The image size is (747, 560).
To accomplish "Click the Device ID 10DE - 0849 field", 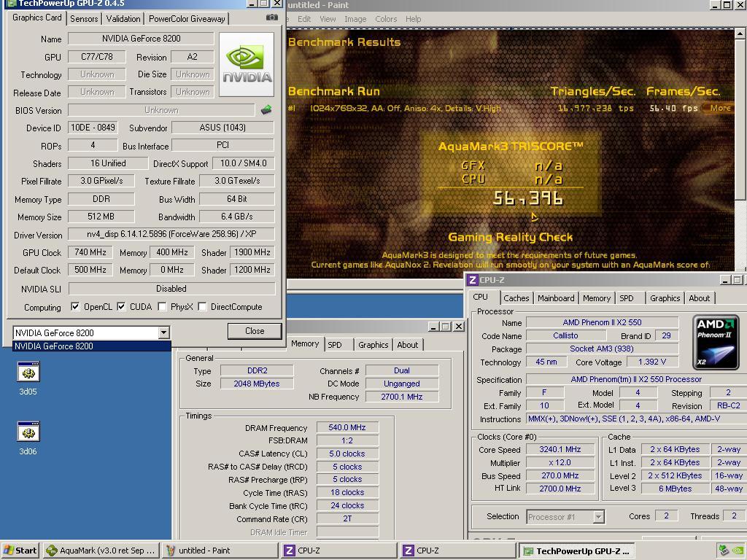I will pos(93,128).
